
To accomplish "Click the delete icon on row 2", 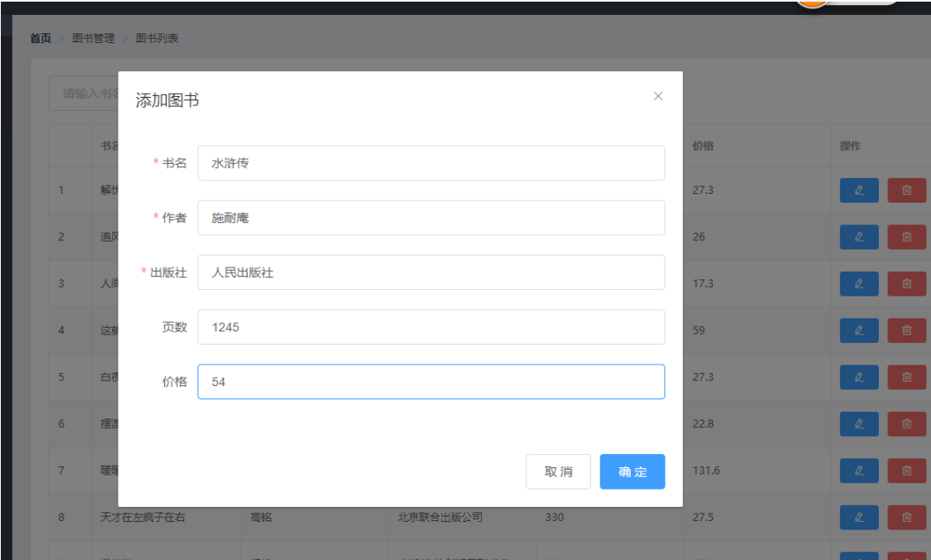I will click(909, 237).
